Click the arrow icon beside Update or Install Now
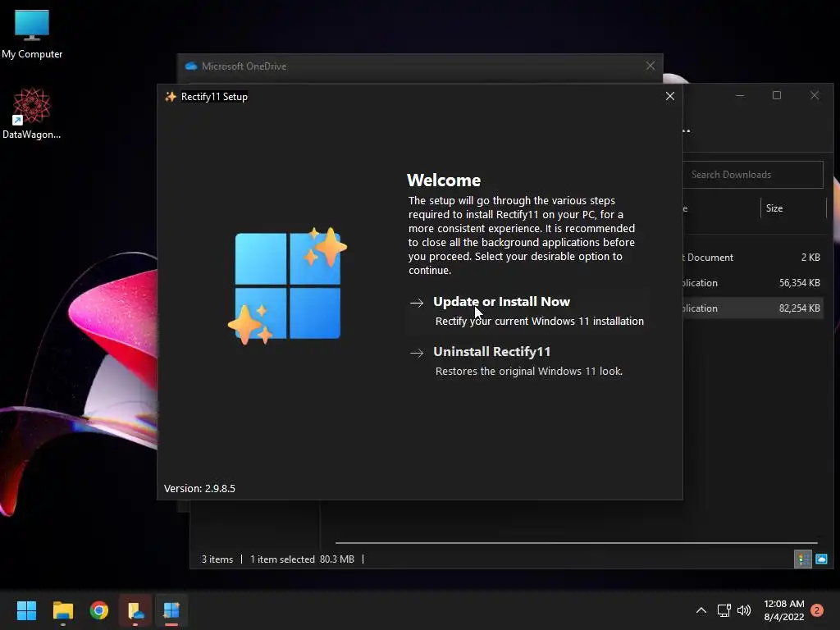Image resolution: width=840 pixels, height=630 pixels. coord(416,303)
